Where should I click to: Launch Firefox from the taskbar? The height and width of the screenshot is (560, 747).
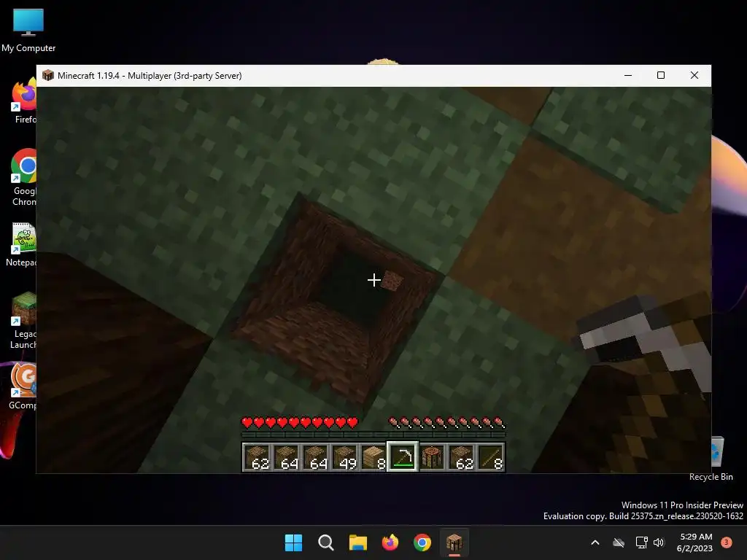point(390,542)
